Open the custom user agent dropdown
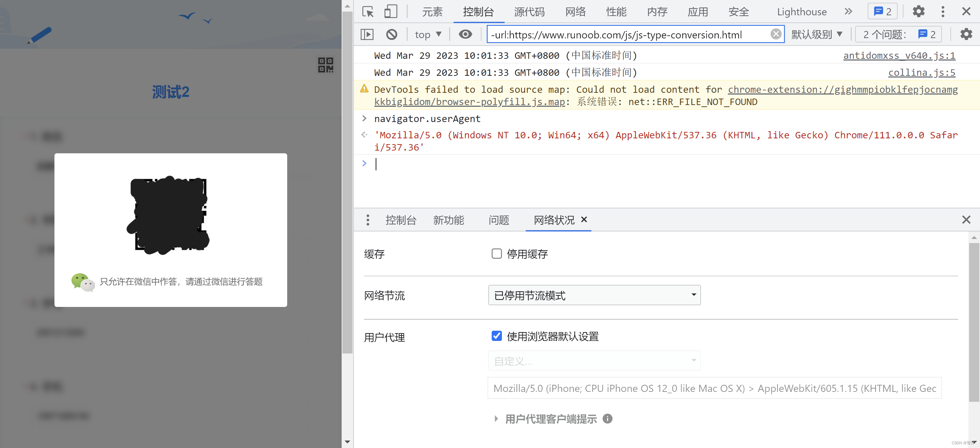The image size is (980, 448). (594, 361)
